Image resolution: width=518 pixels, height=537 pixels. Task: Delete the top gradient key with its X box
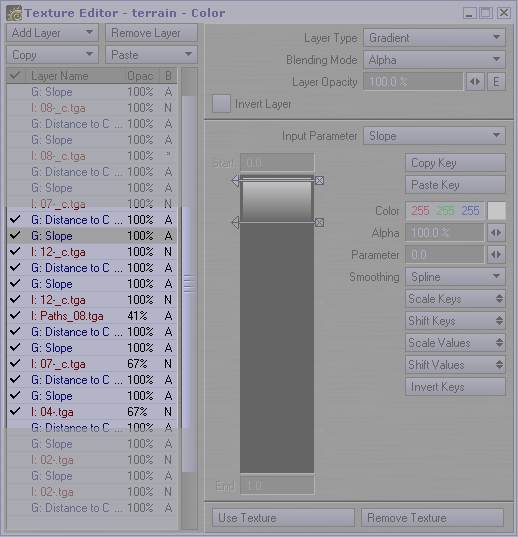click(319, 180)
